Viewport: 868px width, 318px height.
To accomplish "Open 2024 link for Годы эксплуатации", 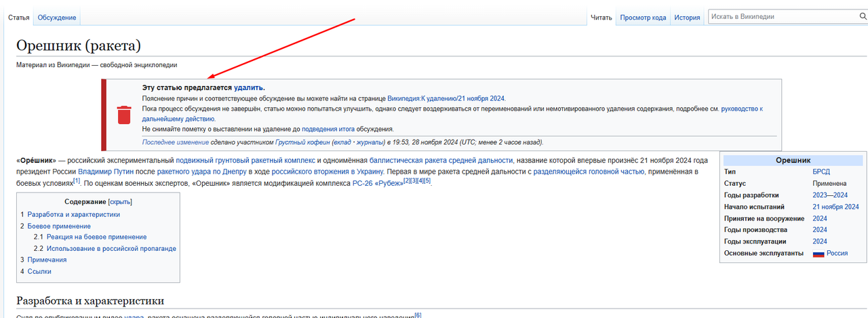I will point(820,241).
